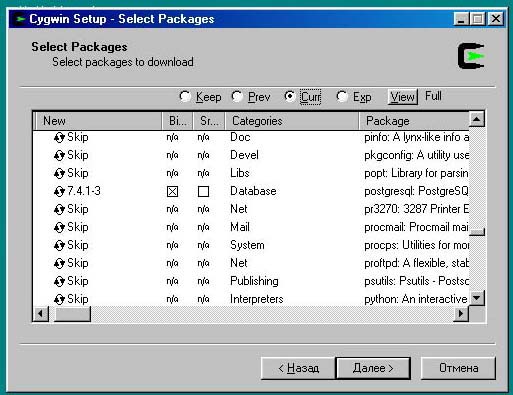Click the horizontal scrollbar right arrow

[x=461, y=314]
